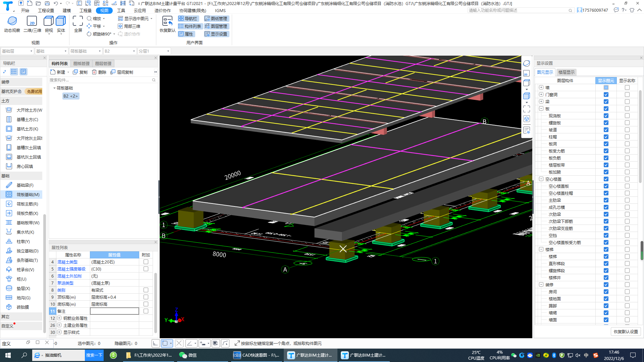Click 删除 component button
644x362 pixels.
point(99,72)
